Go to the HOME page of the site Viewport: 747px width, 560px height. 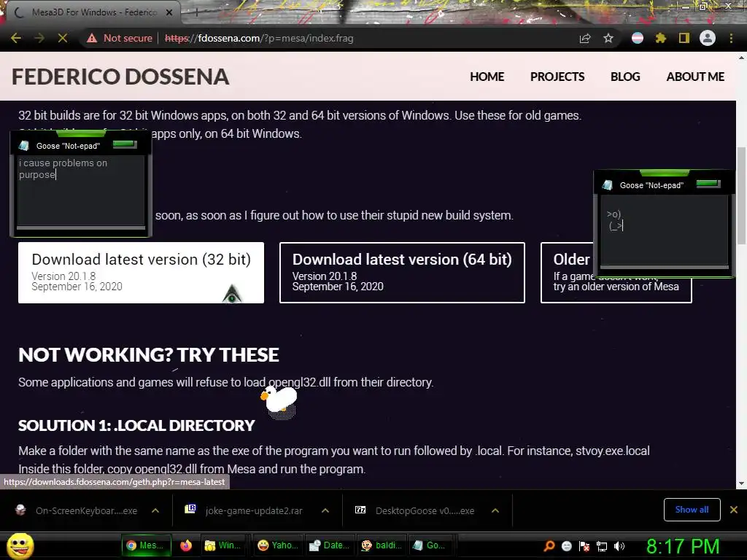pyautogui.click(x=487, y=77)
